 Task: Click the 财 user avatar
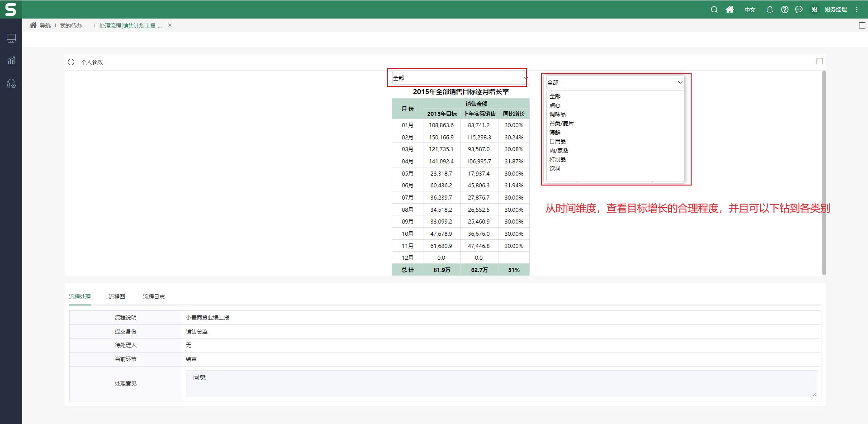[x=815, y=10]
